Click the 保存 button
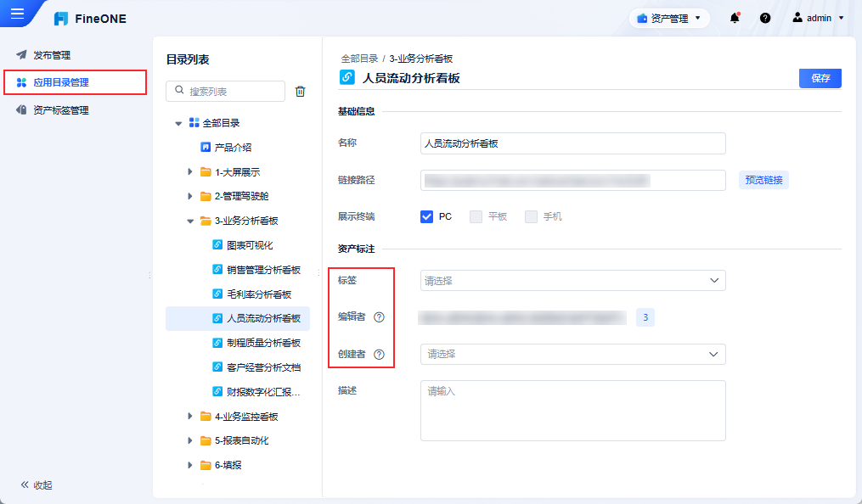Screen dimensions: 862x504 820,78
